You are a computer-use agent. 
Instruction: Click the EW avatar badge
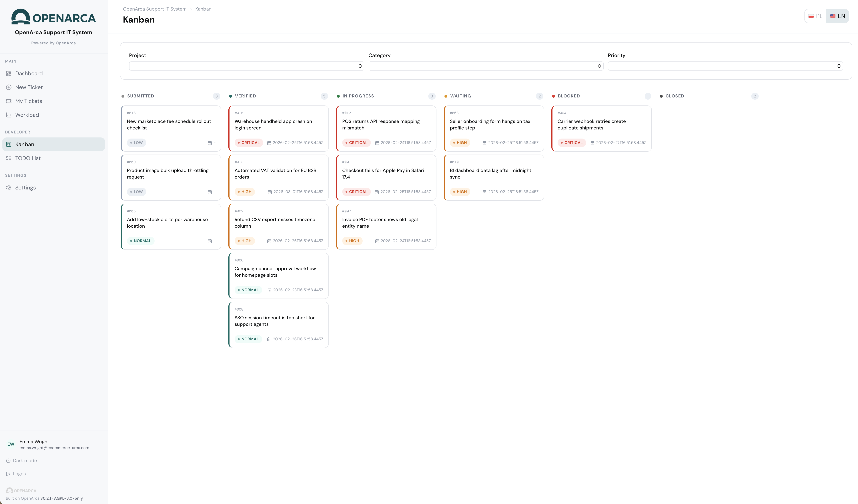click(x=11, y=444)
